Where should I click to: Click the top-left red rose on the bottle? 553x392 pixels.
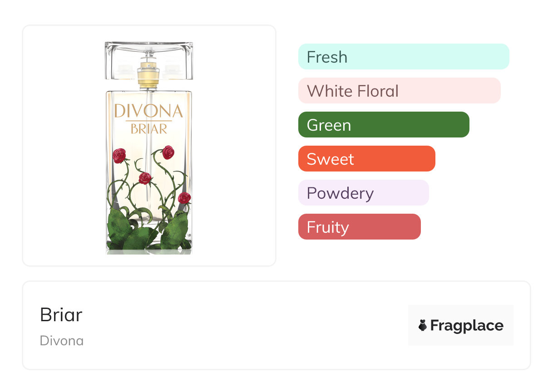click(x=119, y=156)
